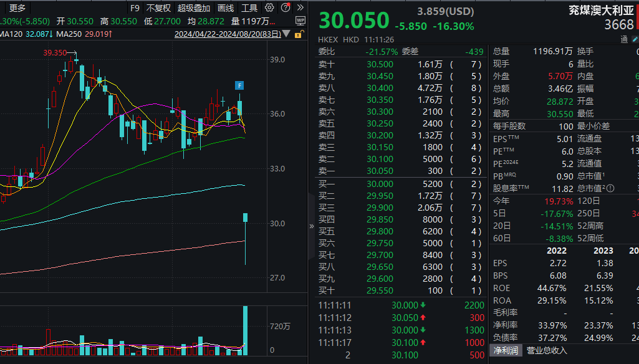Click the double-arrow icon in chart toolbar
Screen dimensions: 639x364
[x=300, y=8]
